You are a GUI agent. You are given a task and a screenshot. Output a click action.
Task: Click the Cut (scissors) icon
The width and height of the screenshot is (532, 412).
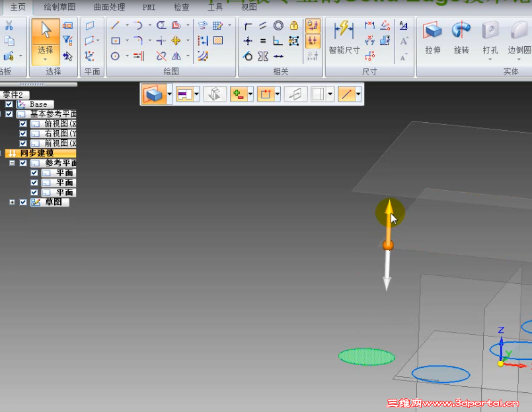pyautogui.click(x=9, y=25)
